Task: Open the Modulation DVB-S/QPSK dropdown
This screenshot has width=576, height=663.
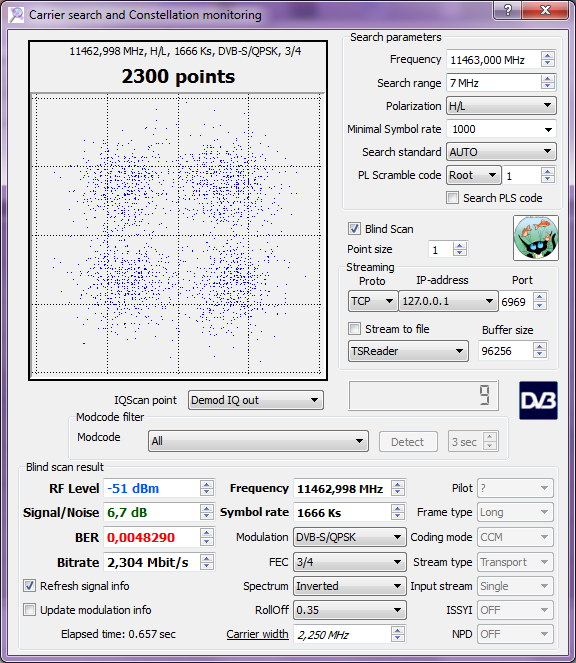Action: (349, 537)
